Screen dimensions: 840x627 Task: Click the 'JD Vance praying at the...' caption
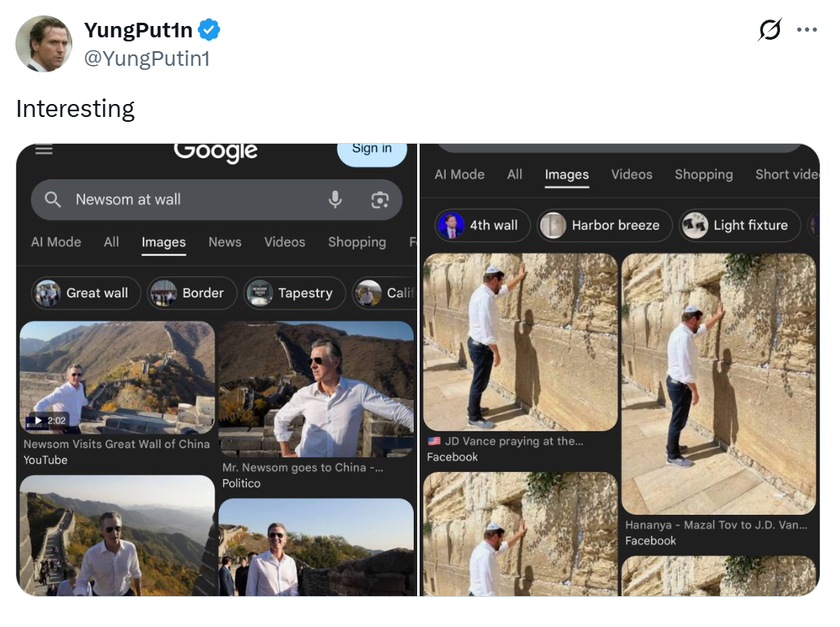pyautogui.click(x=514, y=441)
